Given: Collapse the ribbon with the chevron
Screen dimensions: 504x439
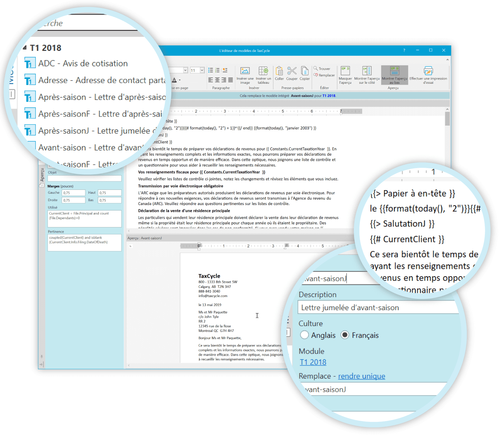Looking at the screenshot, I should (447, 60).
